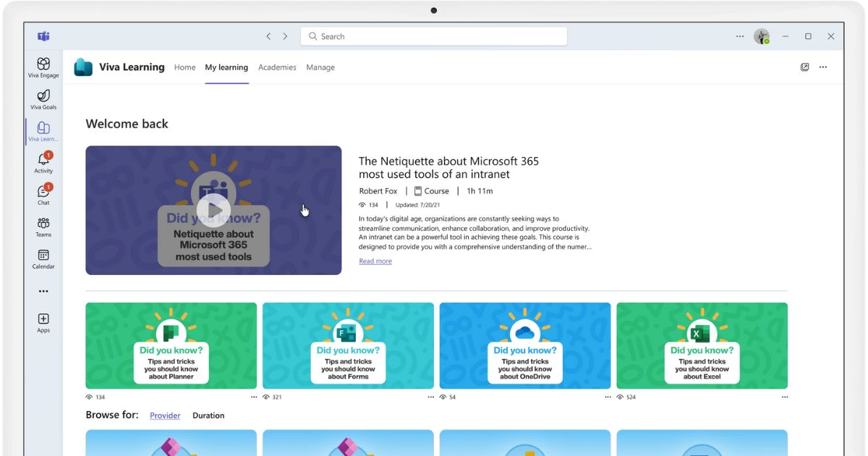
Task: Open the Activity feed
Action: (43, 162)
